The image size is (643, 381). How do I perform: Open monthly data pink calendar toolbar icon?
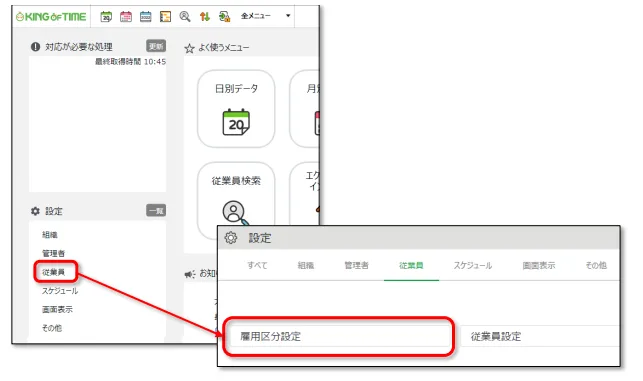126,17
